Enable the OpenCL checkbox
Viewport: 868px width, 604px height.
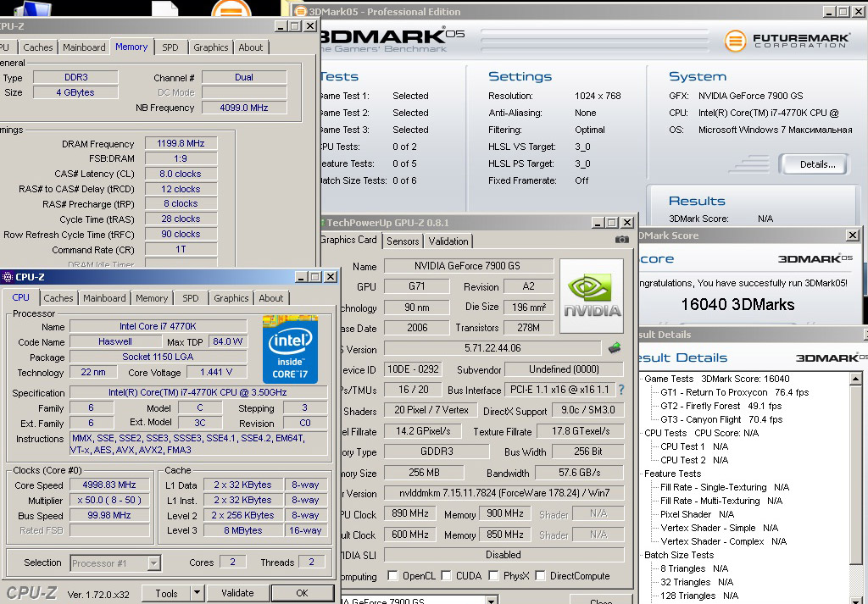392,576
